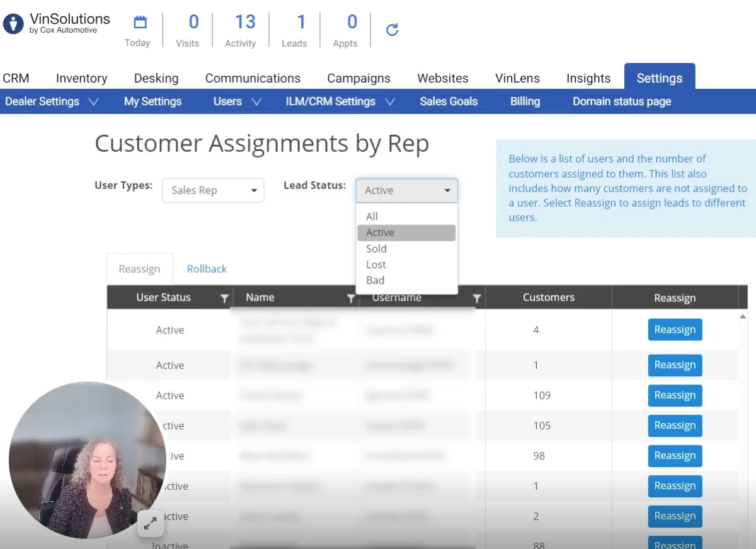The image size is (756, 549).
Task: Click the blue help info panel text
Action: coord(627,188)
